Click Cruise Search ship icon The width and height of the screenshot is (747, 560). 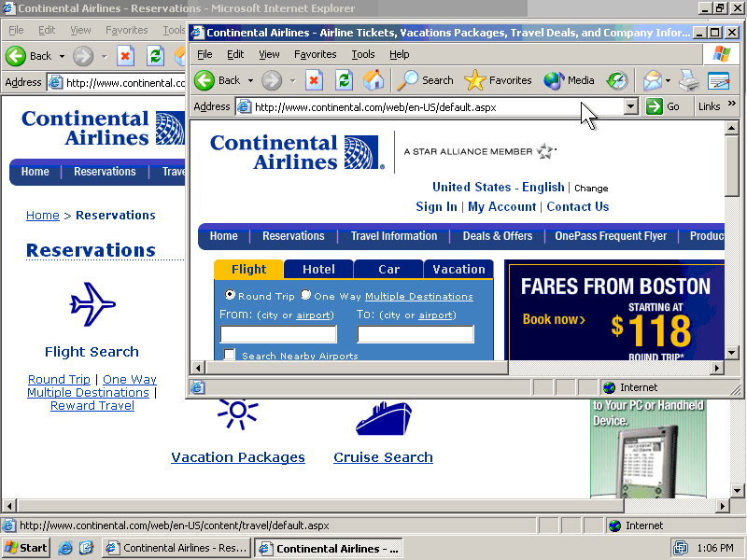[x=384, y=418]
